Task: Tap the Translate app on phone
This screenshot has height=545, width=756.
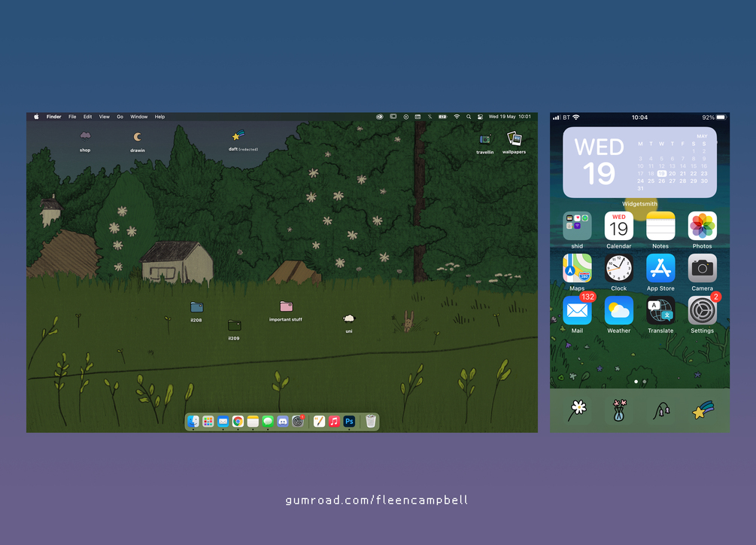Action: click(x=660, y=311)
